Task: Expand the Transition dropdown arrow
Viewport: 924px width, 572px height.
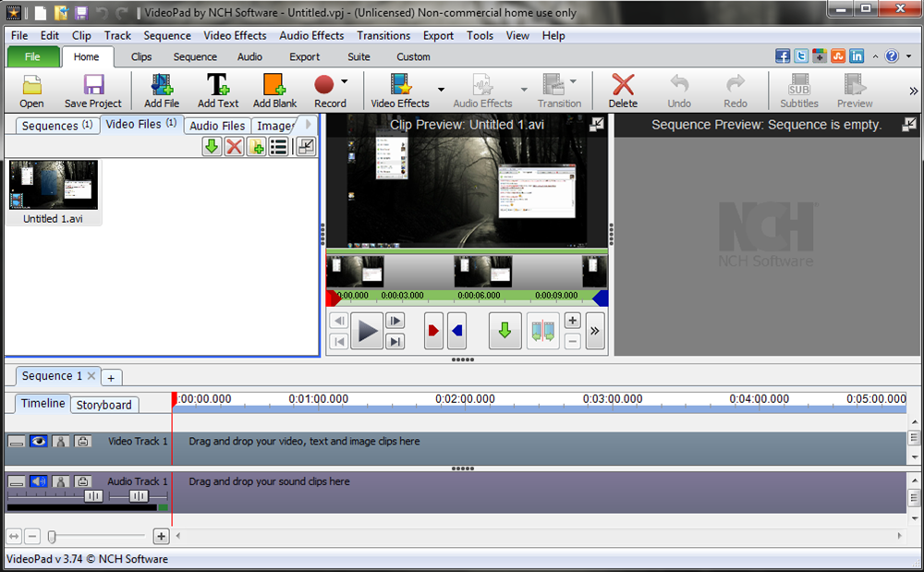Action: [573, 82]
